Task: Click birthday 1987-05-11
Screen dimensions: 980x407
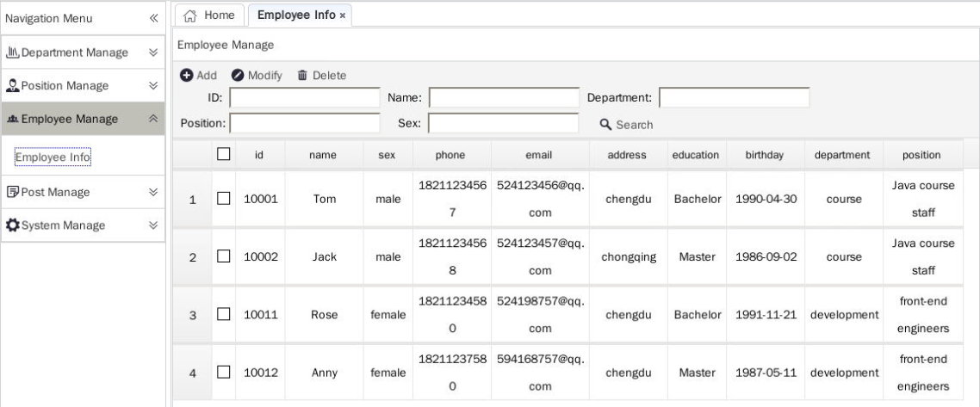Action: pyautogui.click(x=766, y=373)
